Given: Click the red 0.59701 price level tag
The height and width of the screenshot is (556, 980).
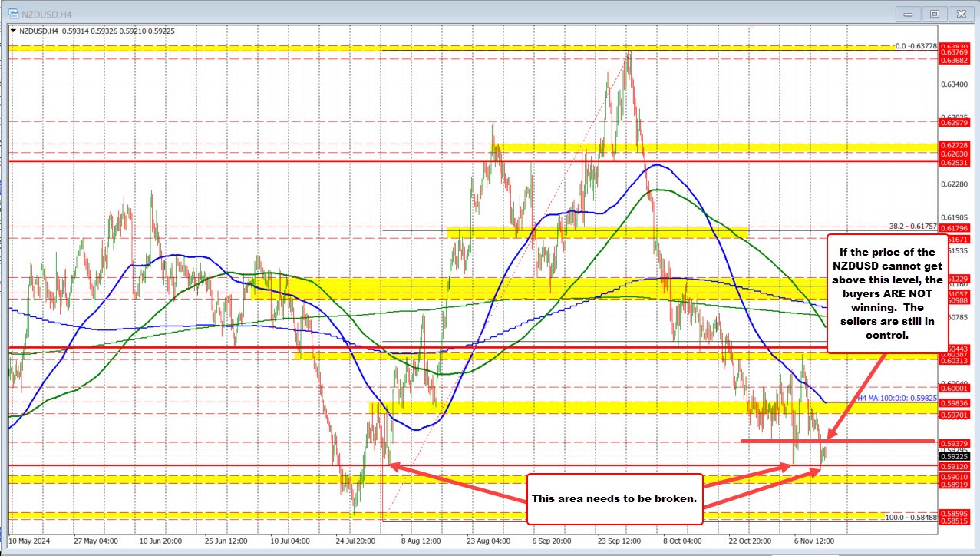Looking at the screenshot, I should (x=953, y=415).
